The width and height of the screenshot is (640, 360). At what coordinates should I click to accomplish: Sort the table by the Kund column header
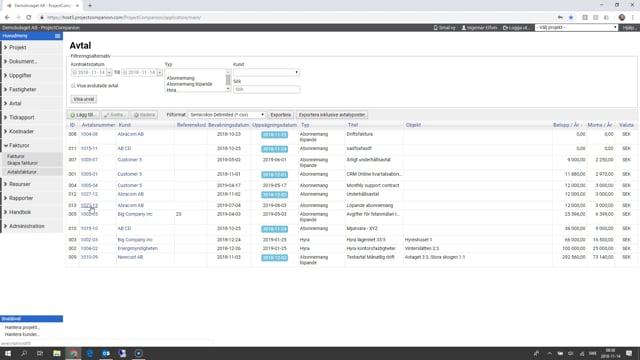pyautogui.click(x=124, y=125)
